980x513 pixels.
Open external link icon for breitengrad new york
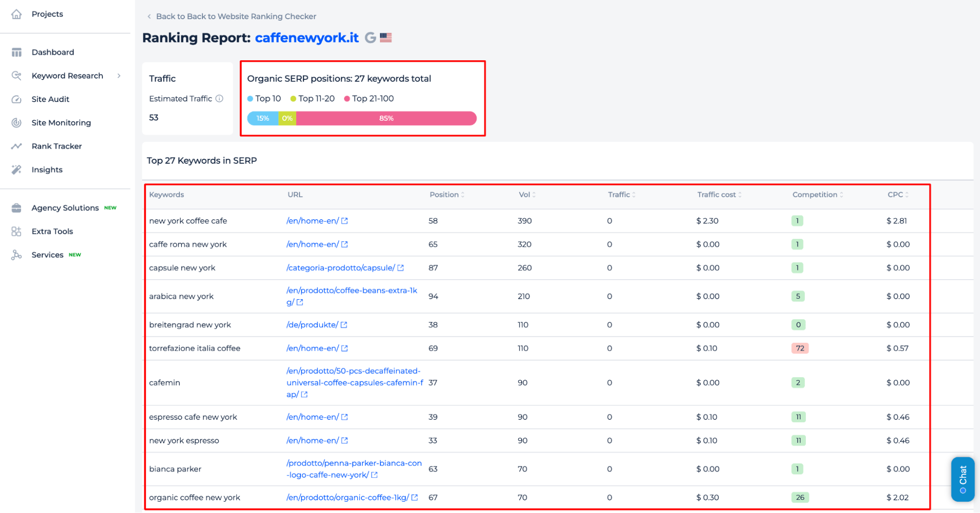pyautogui.click(x=344, y=325)
